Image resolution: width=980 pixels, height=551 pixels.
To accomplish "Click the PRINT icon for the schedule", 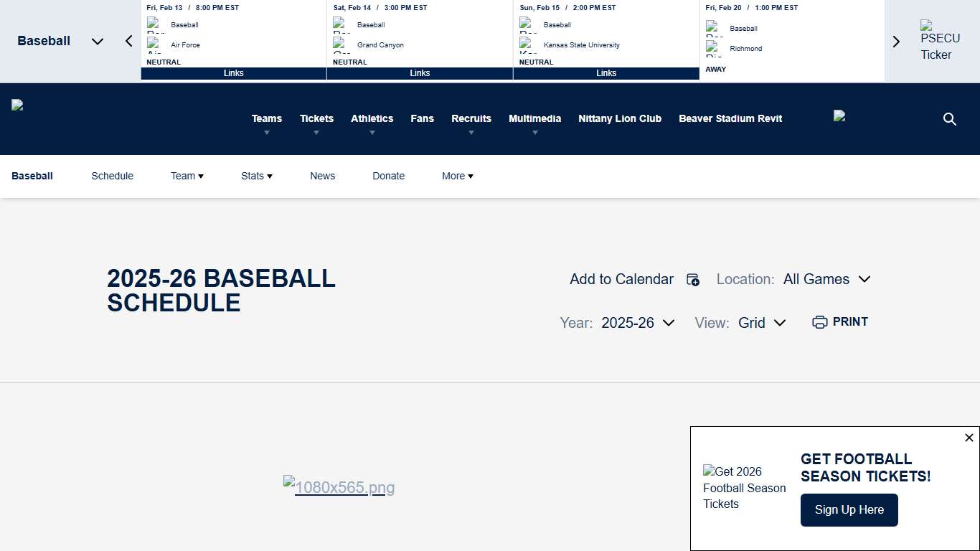I will [820, 322].
